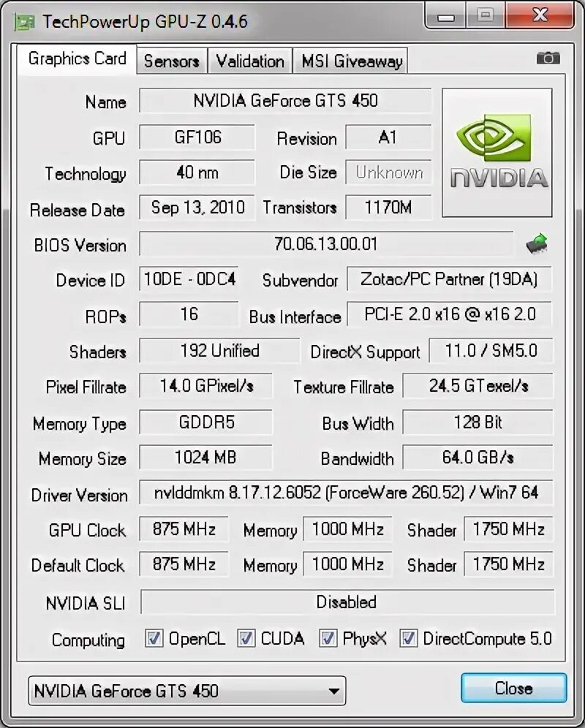
Task: Click the camera screenshot icon
Action: point(548,58)
